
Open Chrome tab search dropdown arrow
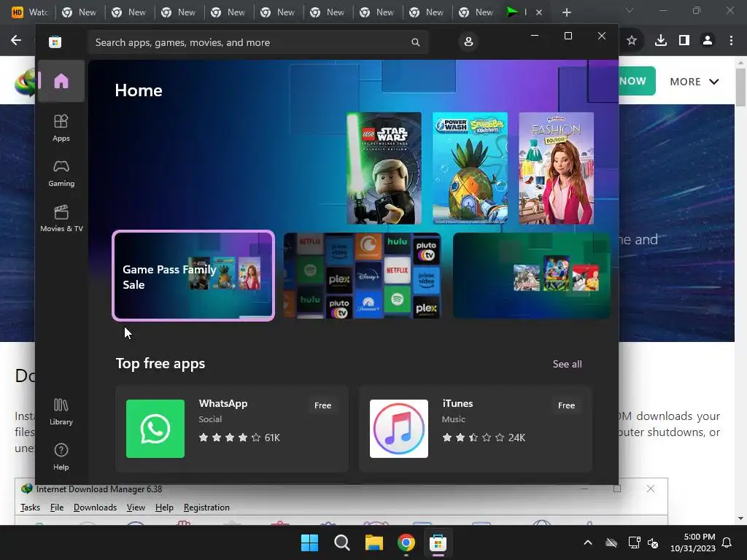(x=630, y=10)
